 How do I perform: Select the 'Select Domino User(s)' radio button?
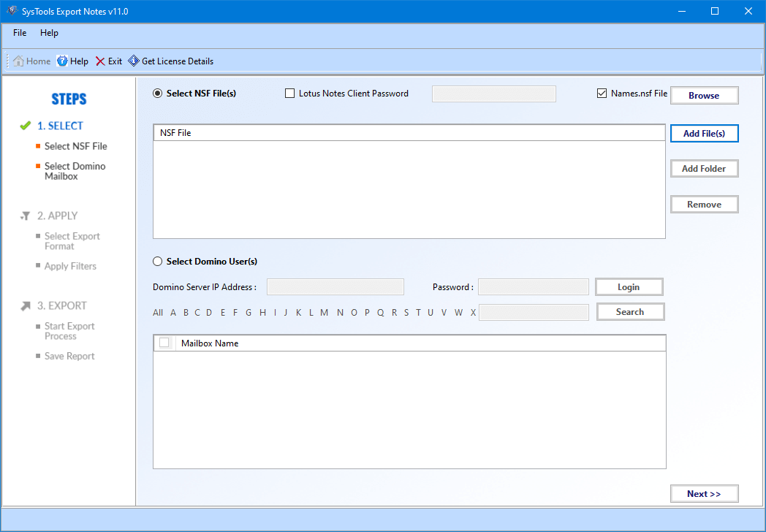pyautogui.click(x=157, y=262)
